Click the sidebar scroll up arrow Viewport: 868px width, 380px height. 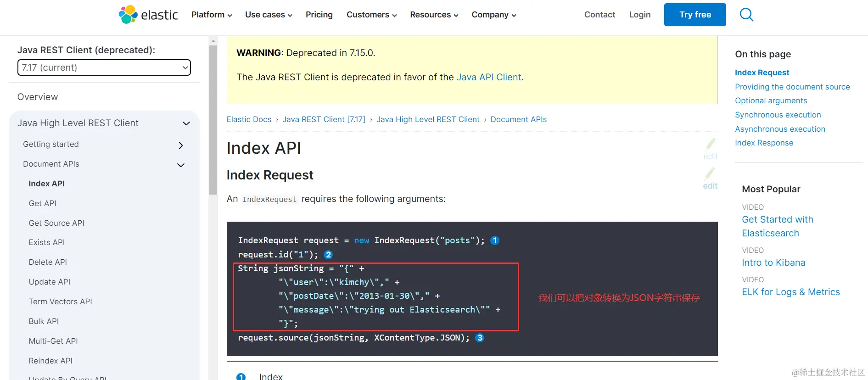pyautogui.click(x=213, y=41)
